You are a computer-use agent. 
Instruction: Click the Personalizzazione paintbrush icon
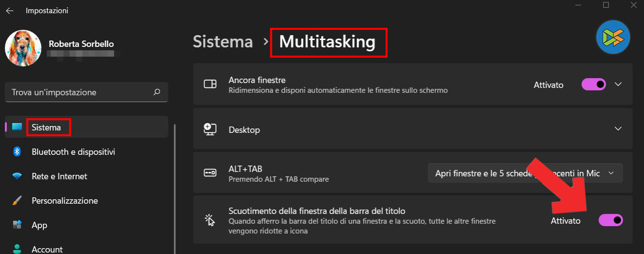pos(17,201)
